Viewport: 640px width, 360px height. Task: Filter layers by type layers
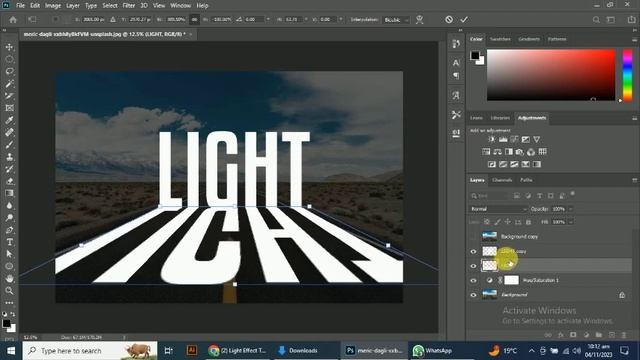click(540, 196)
